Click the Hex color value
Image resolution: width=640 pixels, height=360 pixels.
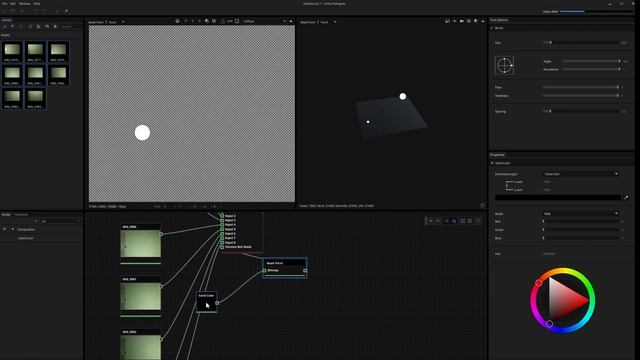tap(549, 254)
